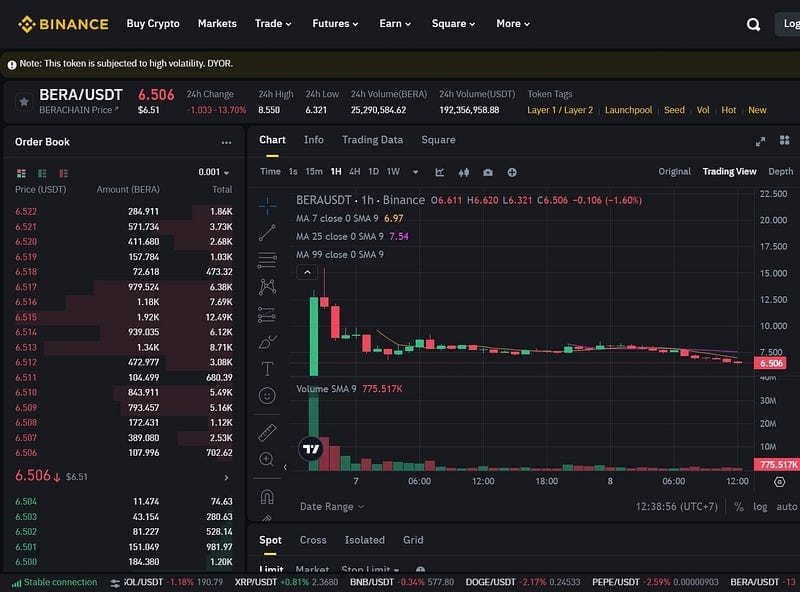Select the crosshair cursor tool
This screenshot has width=800, height=592.
pyautogui.click(x=267, y=205)
